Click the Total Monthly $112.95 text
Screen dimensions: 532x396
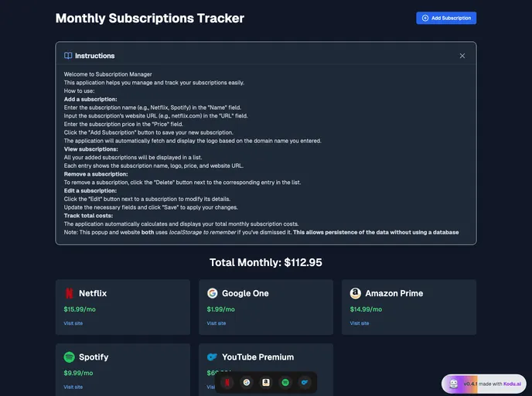tap(265, 262)
